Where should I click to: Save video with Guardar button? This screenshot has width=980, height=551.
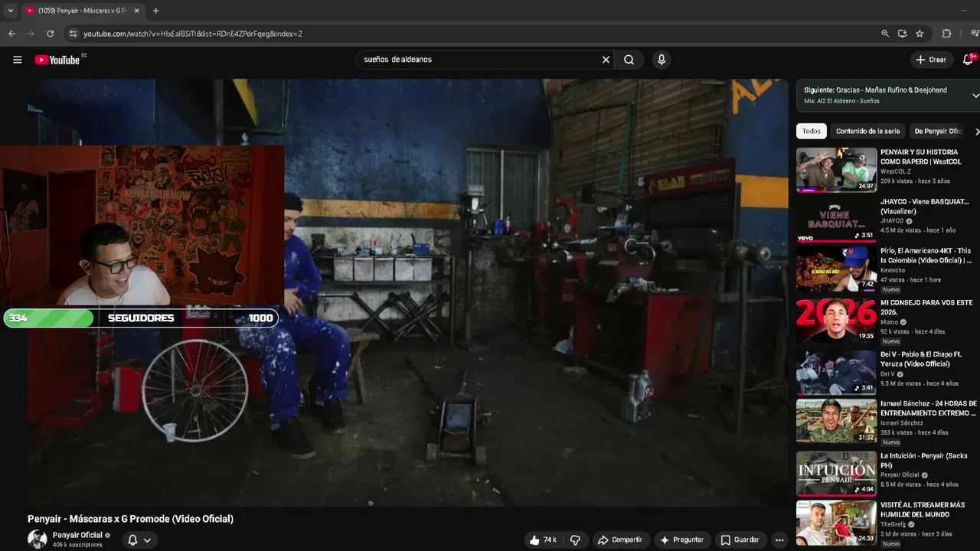(x=740, y=540)
